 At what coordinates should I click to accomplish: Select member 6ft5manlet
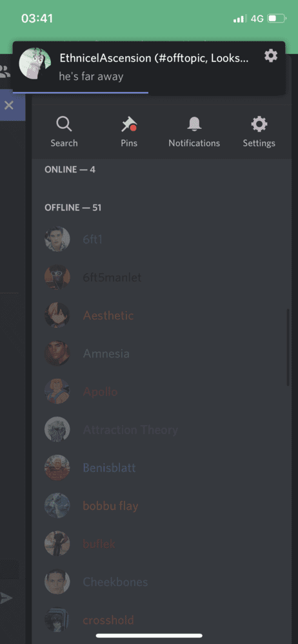click(x=161, y=278)
